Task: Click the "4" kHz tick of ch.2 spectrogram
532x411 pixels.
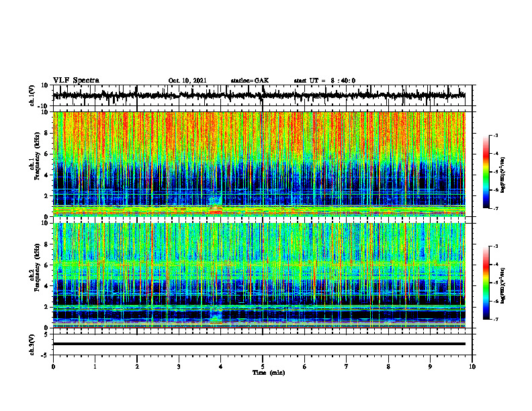Action: click(47, 286)
